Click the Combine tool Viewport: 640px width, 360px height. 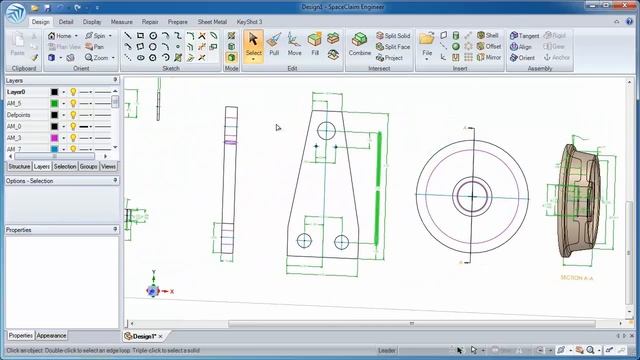point(360,44)
